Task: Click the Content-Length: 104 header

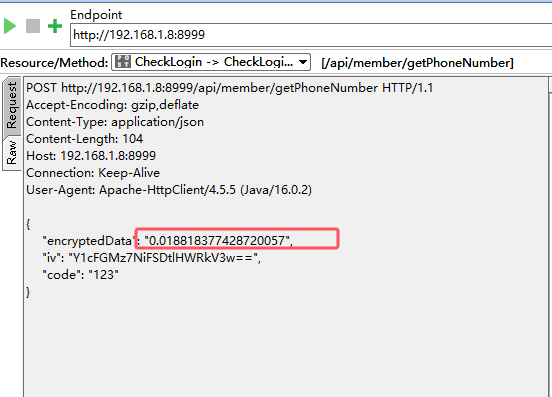Action: pos(84,139)
